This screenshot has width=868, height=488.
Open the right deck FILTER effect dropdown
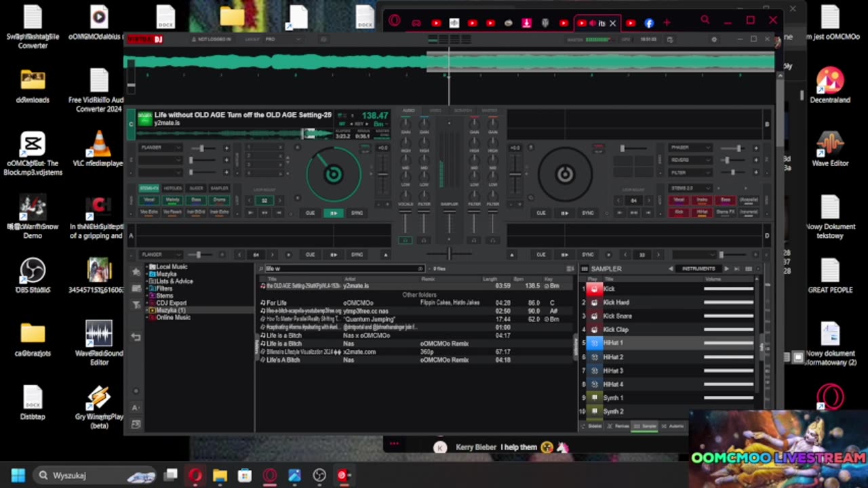[690, 173]
